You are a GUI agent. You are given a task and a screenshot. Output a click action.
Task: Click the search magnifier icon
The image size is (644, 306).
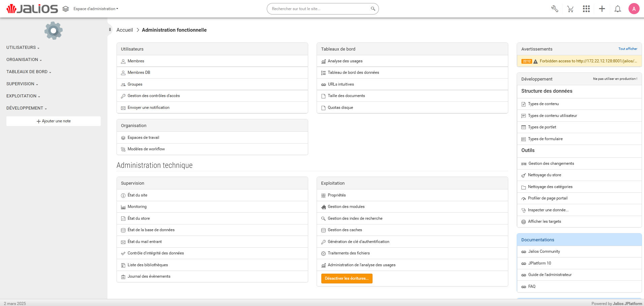tap(373, 9)
